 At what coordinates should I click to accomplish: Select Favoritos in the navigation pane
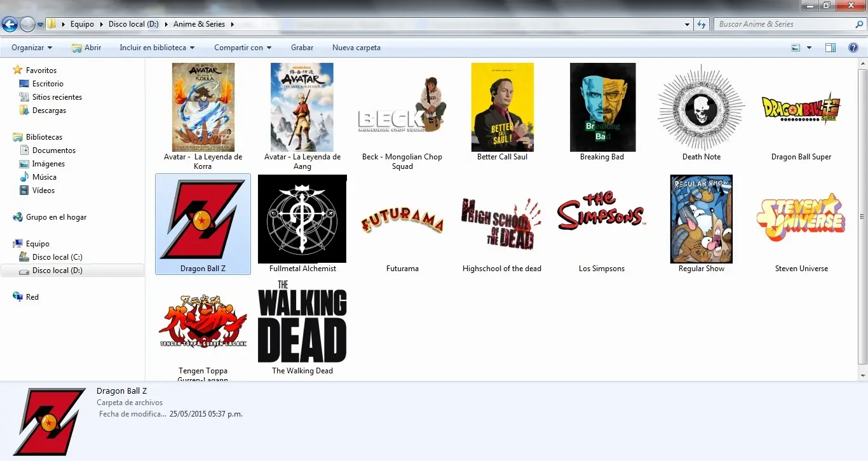pos(41,70)
